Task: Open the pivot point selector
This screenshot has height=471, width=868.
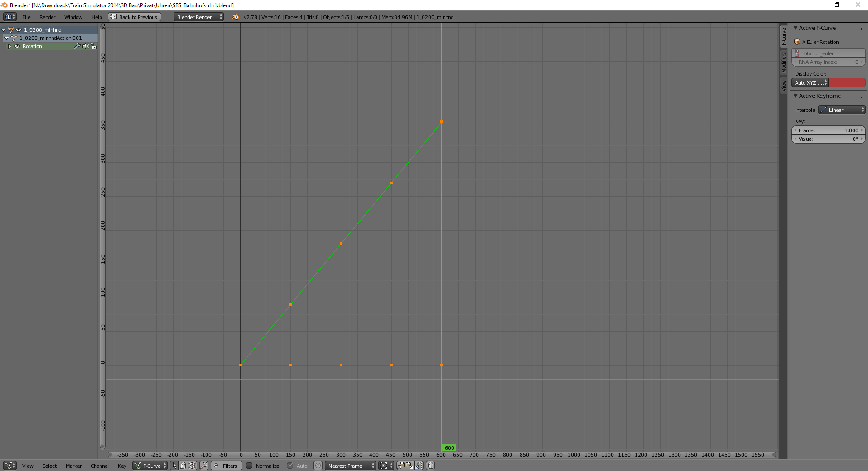Action: pos(386,466)
